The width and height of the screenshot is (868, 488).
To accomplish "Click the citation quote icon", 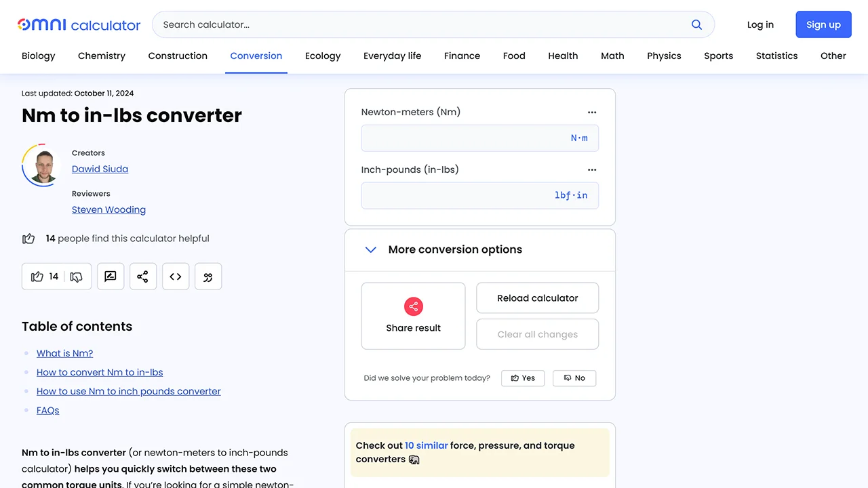I will pos(208,277).
